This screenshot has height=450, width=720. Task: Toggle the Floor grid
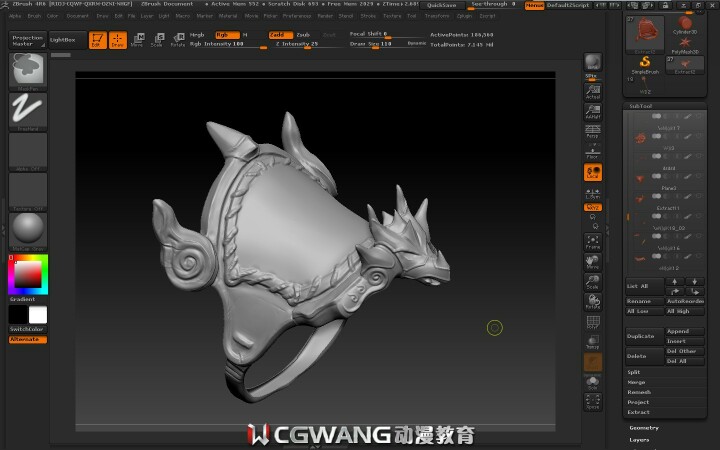(x=593, y=152)
